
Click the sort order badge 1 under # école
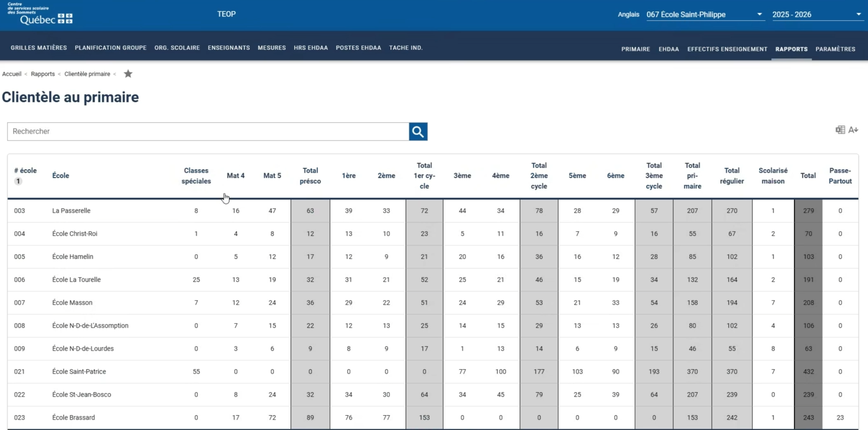18,181
